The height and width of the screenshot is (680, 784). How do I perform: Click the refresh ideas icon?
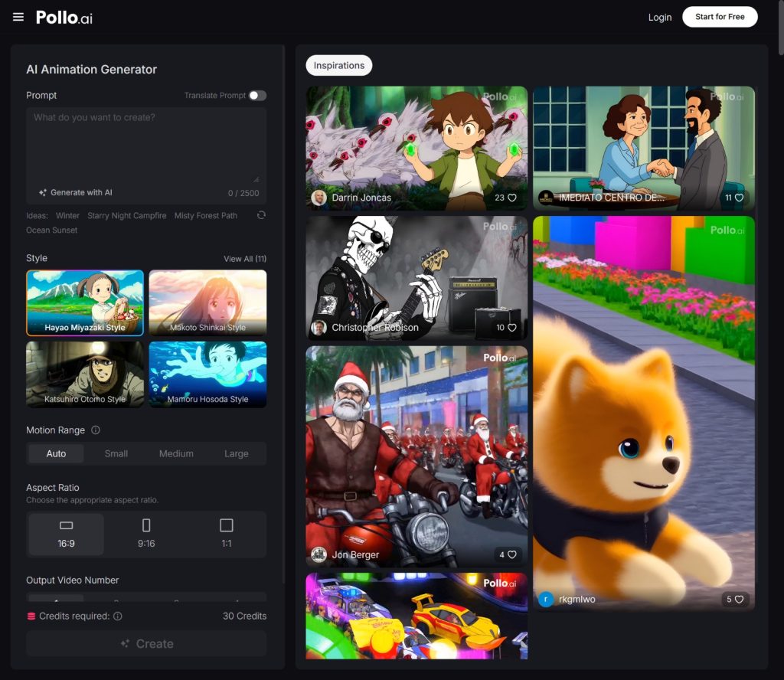(x=261, y=215)
